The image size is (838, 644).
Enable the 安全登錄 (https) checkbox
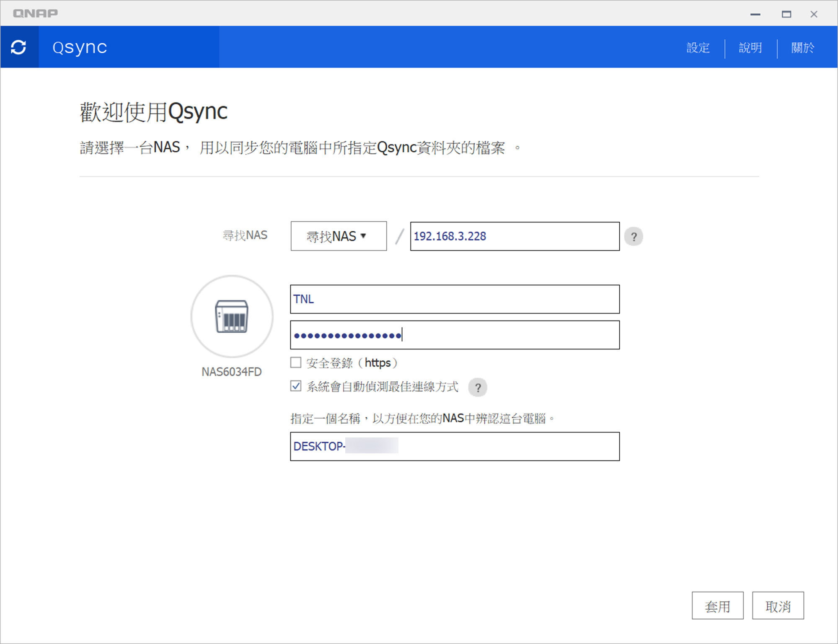pyautogui.click(x=296, y=362)
